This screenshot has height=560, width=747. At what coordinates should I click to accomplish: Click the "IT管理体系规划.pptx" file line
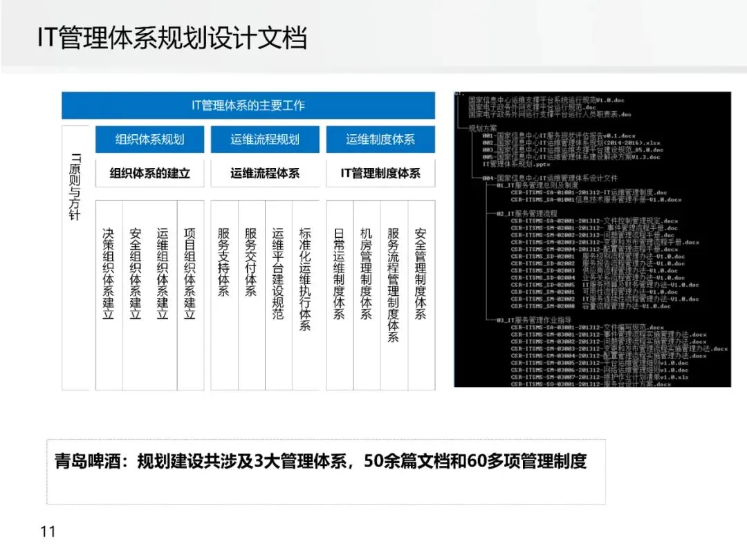(516, 164)
